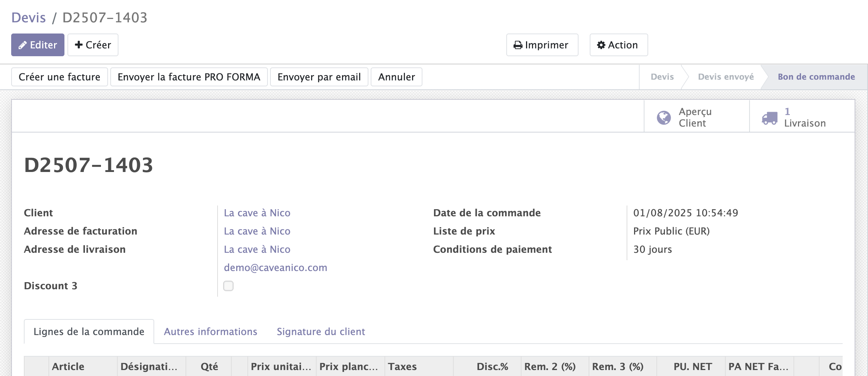The image size is (868, 376).
Task: Open Signature du client tab
Action: tap(321, 332)
